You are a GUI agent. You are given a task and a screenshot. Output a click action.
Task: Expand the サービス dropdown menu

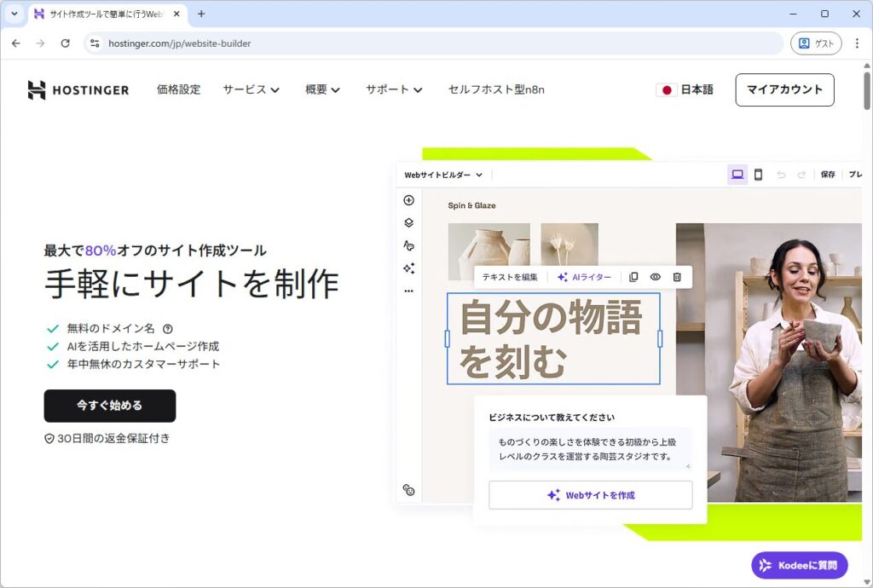(251, 89)
